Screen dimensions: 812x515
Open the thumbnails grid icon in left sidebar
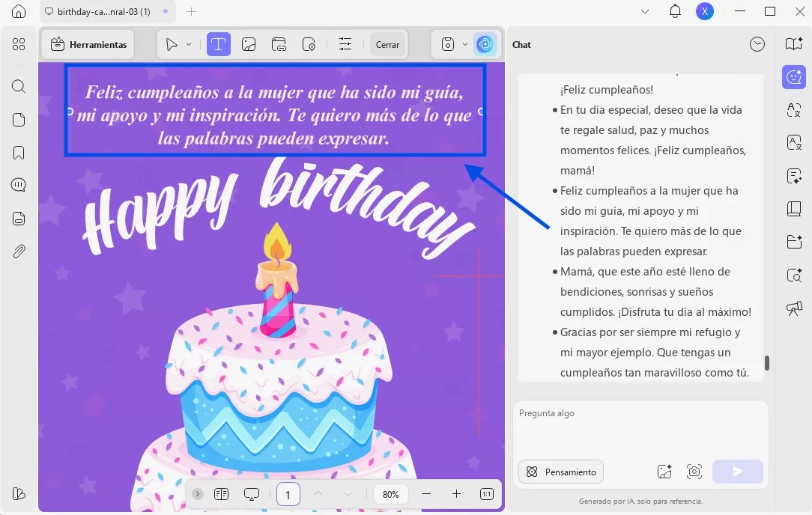(19, 44)
